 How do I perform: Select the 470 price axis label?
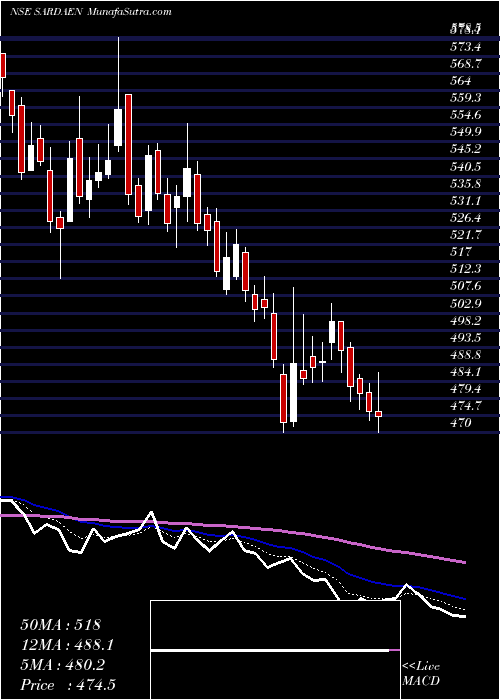tap(461, 423)
